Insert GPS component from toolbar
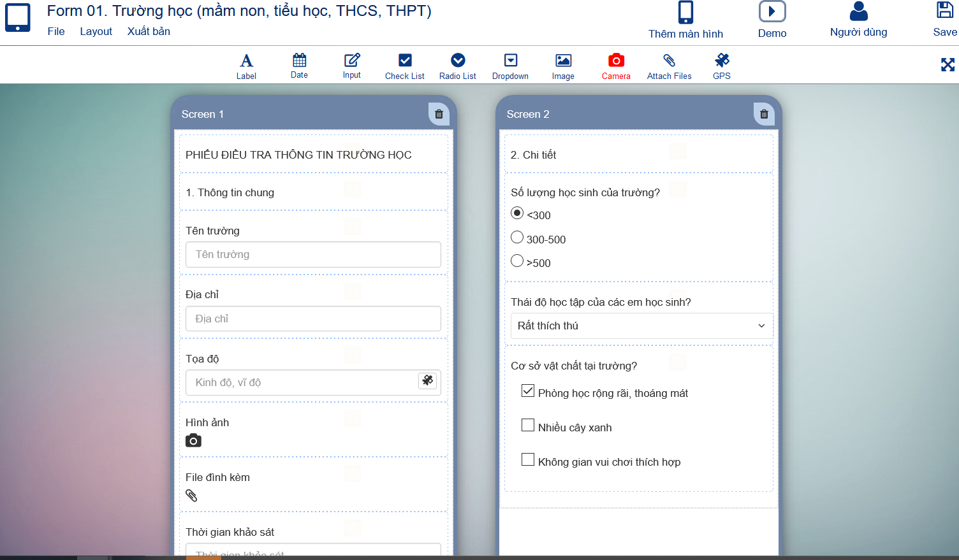 pyautogui.click(x=722, y=66)
